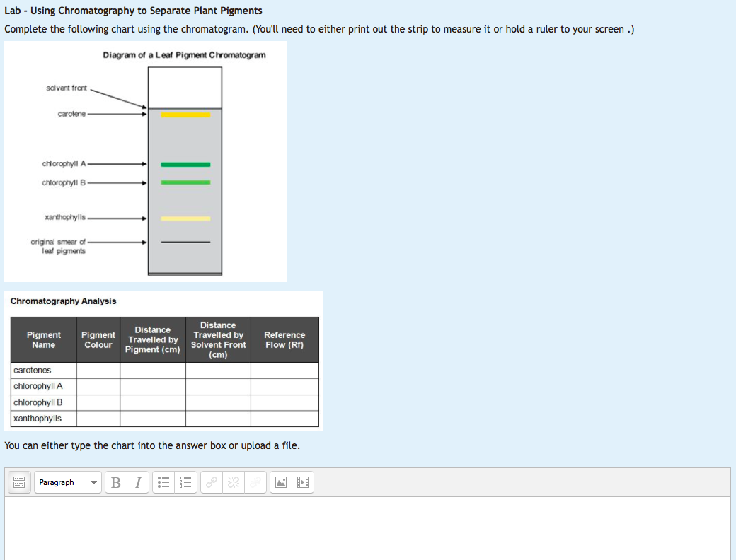
Task: Click the yellow carotene band
Action: [x=185, y=115]
